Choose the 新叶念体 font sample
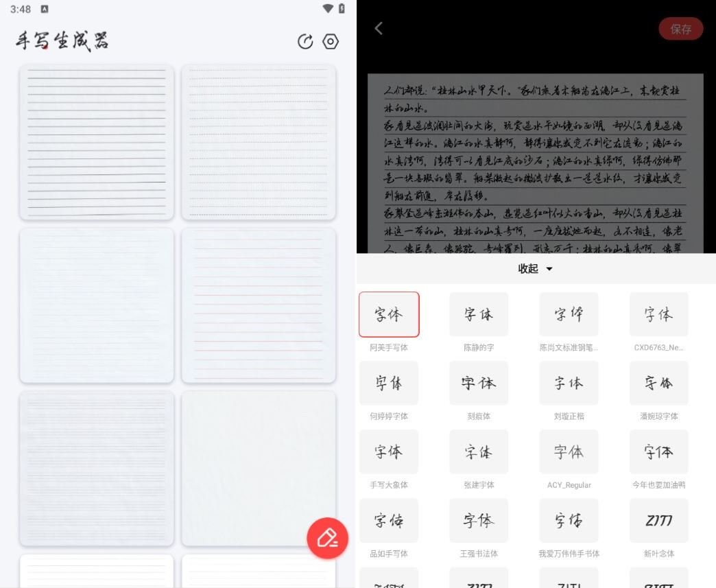This screenshot has width=716, height=588. [x=658, y=520]
